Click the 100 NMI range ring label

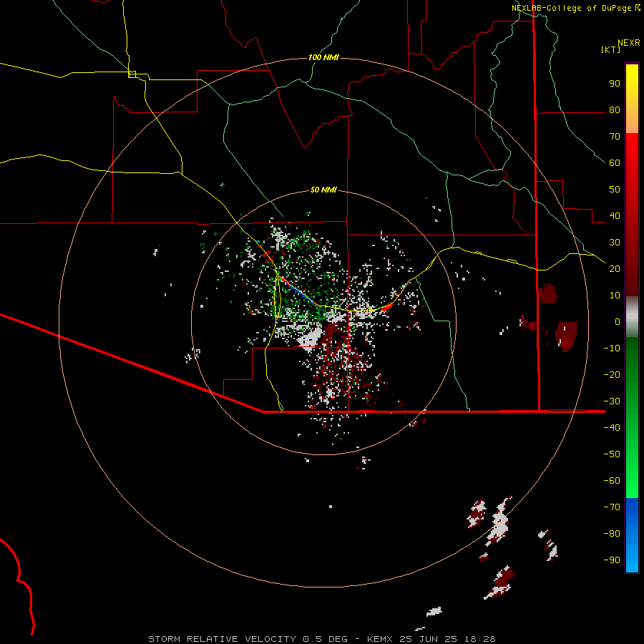coord(323,57)
